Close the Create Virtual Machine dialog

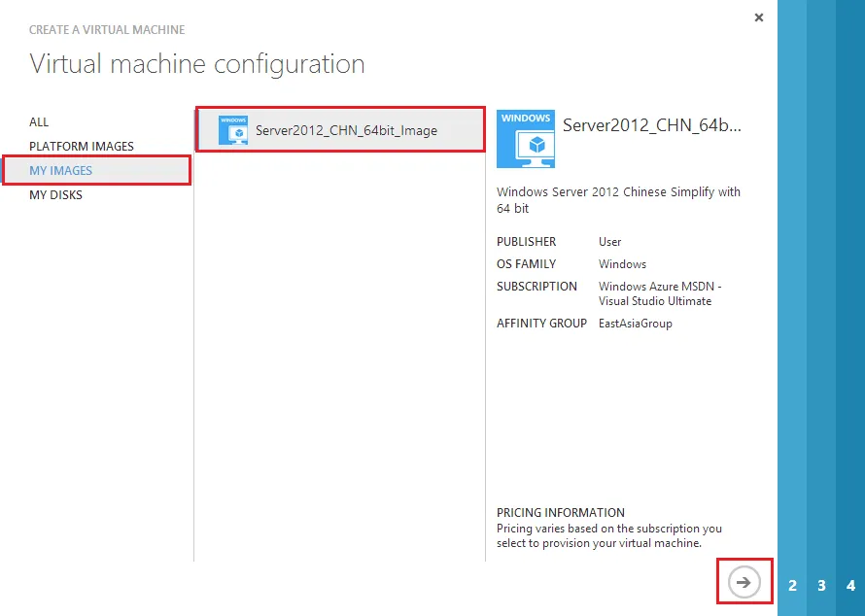point(759,17)
